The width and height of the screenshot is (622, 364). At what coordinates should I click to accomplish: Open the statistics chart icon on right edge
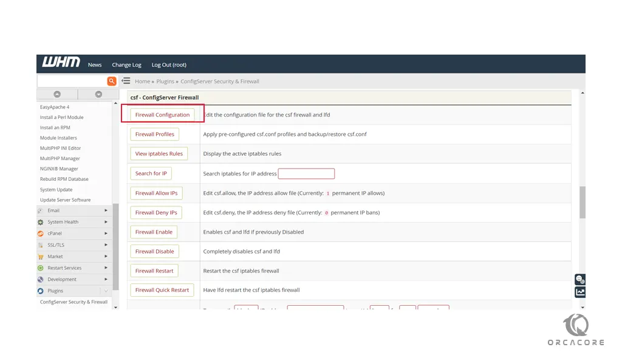[x=580, y=292]
